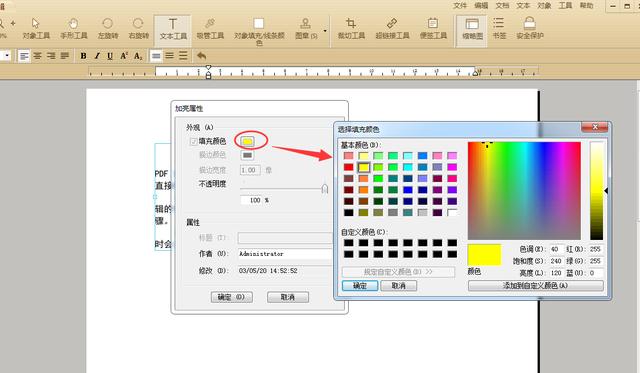Select the white basic color swatch

[452, 212]
